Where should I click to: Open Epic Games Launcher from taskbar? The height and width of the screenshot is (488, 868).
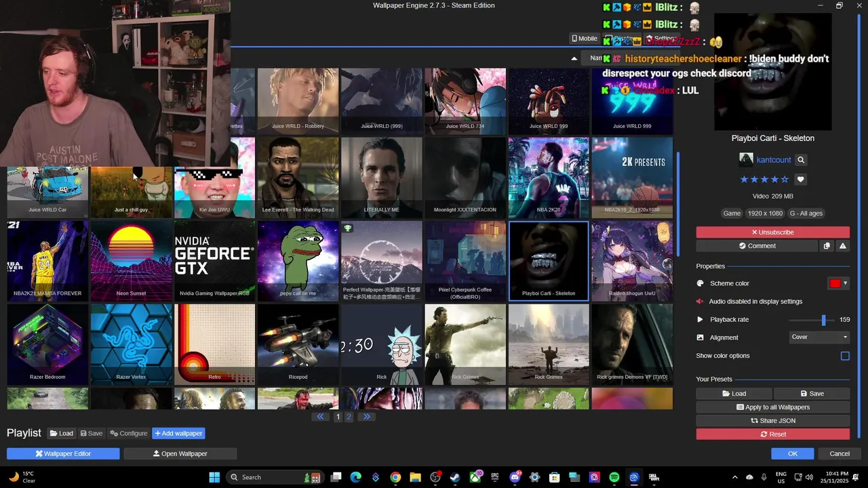(x=495, y=477)
